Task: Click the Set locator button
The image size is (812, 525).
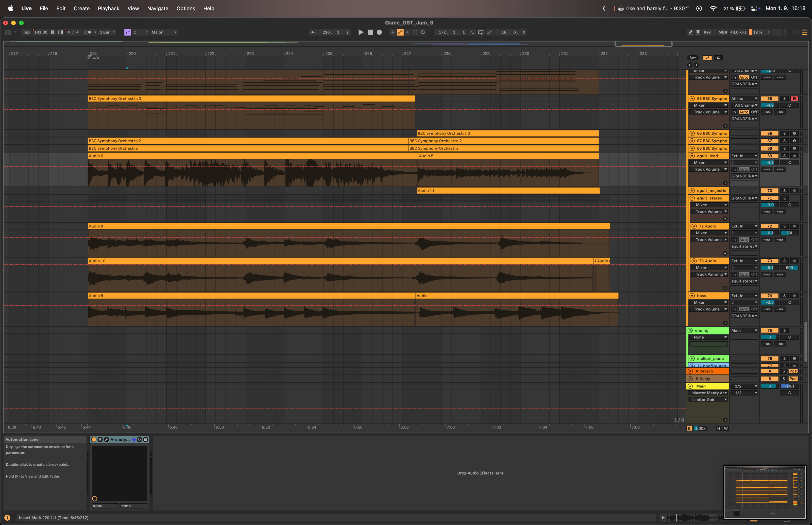Action: pos(693,58)
